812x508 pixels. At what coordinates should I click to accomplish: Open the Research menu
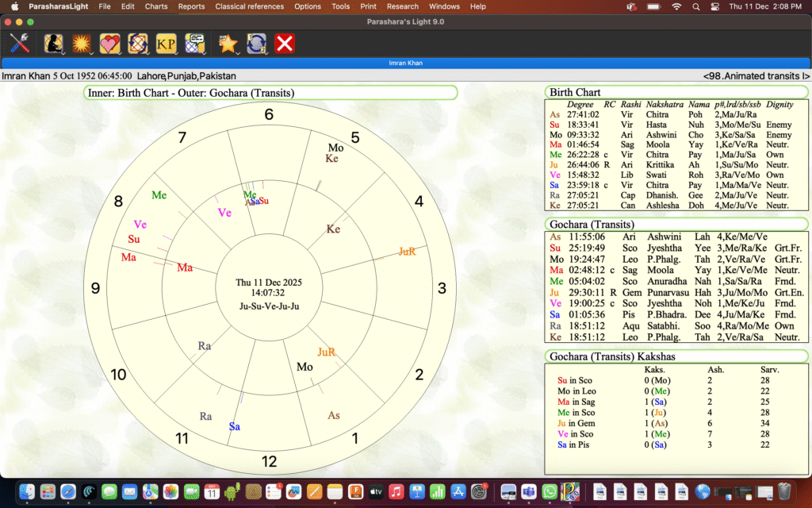click(403, 6)
